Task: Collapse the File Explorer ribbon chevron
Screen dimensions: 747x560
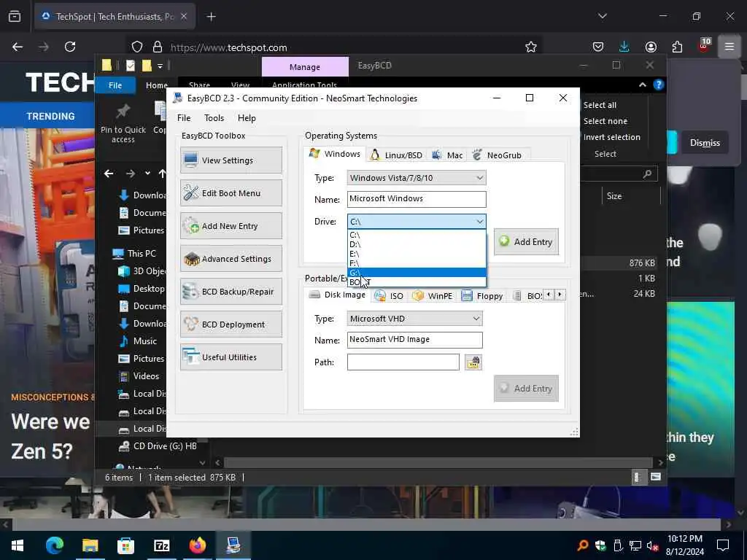Action: (642, 85)
